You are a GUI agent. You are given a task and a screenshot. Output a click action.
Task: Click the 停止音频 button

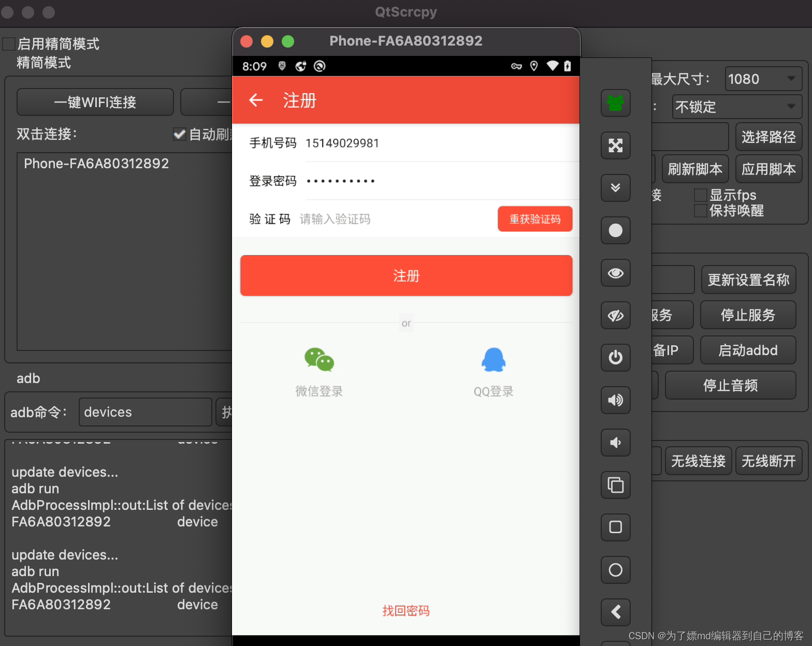coord(730,385)
